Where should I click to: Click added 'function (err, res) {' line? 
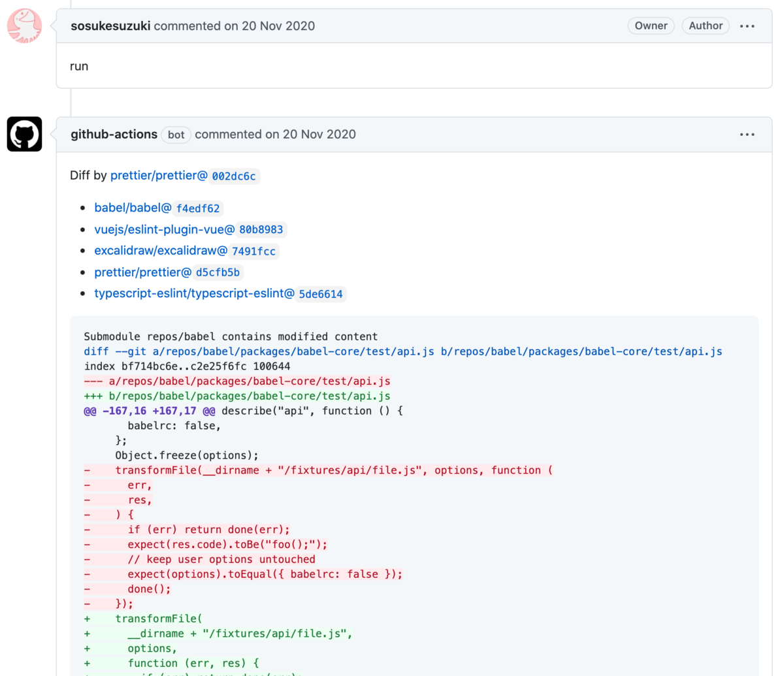point(172,664)
